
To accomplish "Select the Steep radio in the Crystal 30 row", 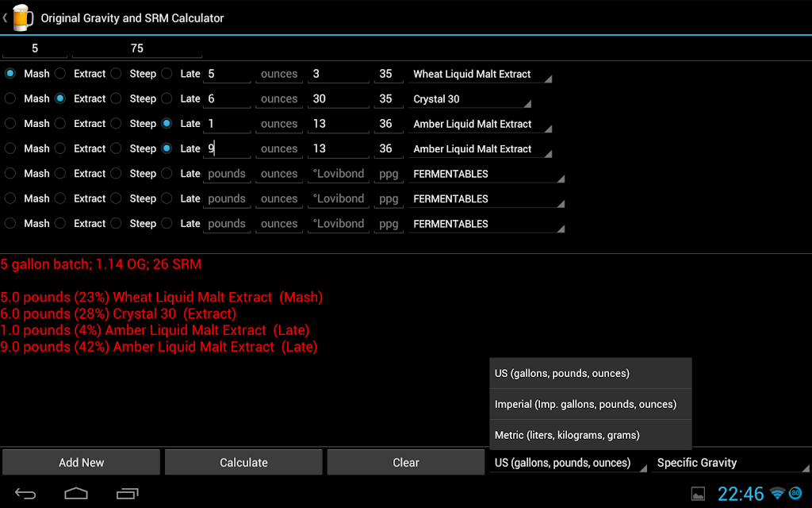I will pos(116,98).
